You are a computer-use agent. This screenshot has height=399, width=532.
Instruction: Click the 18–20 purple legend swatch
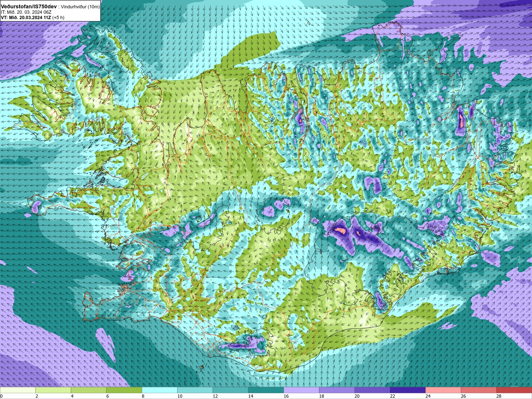click(x=337, y=390)
